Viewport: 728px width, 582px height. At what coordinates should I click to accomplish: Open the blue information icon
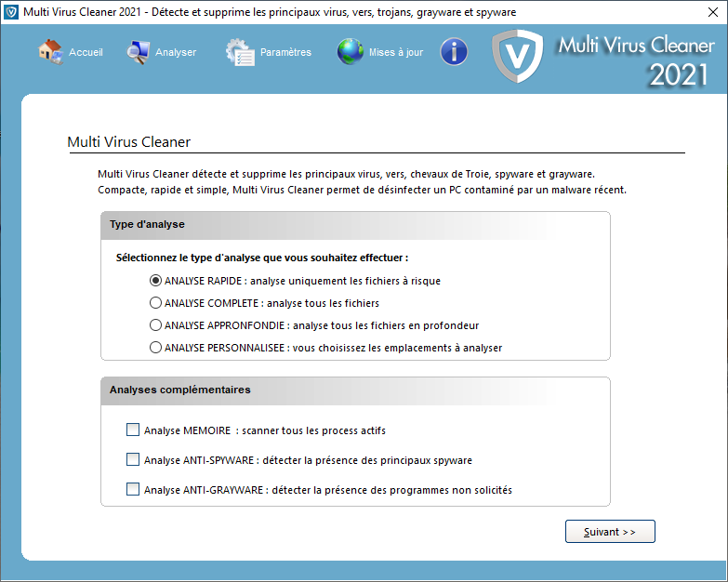click(454, 52)
